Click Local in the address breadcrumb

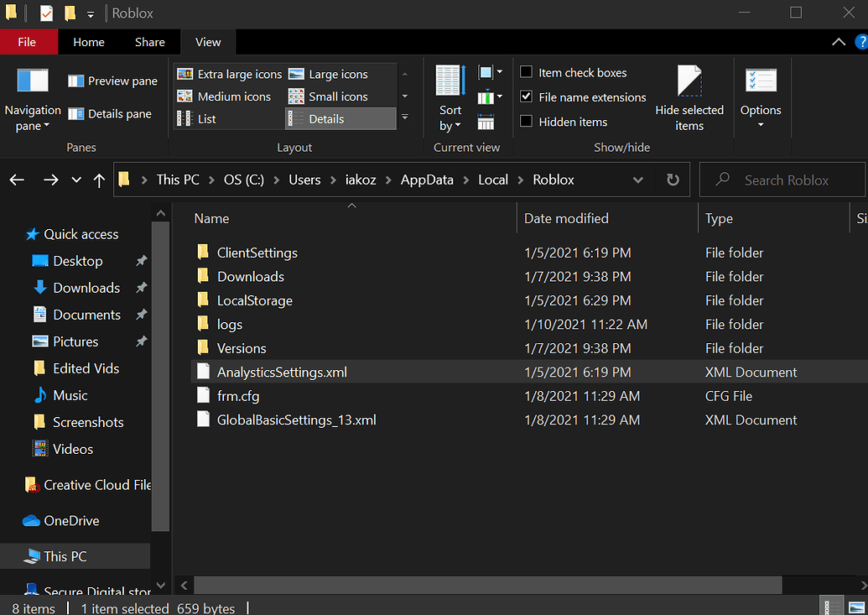coord(492,180)
